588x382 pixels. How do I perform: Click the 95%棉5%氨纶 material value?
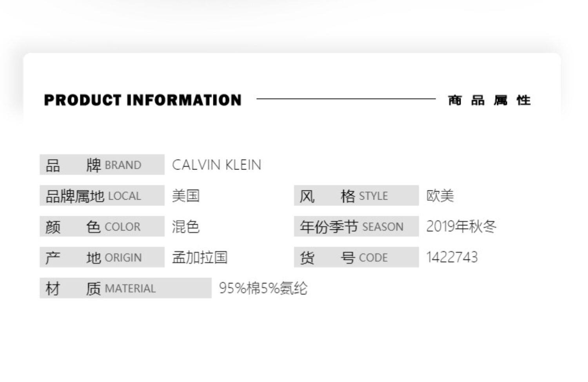click(263, 289)
